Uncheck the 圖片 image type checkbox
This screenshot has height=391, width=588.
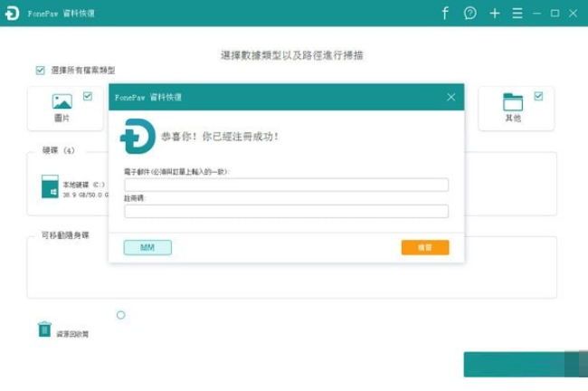pos(88,96)
